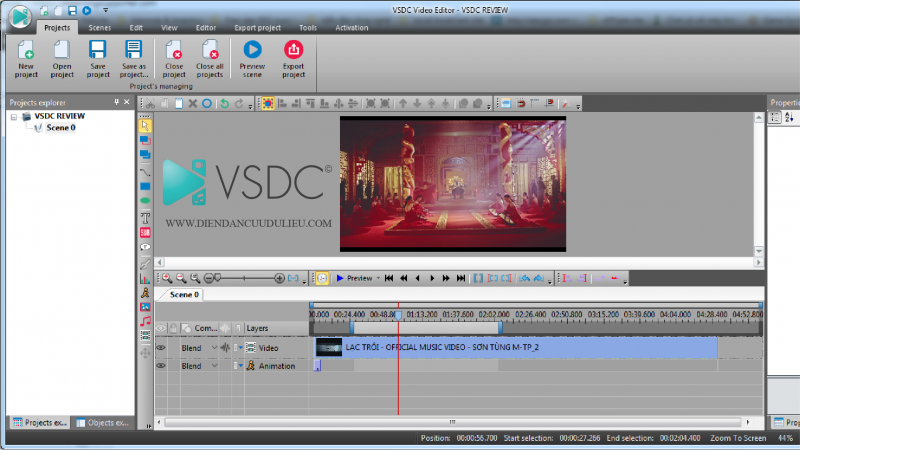Select the SUB subtitle tool
Image resolution: width=902 pixels, height=450 pixels.
click(145, 232)
